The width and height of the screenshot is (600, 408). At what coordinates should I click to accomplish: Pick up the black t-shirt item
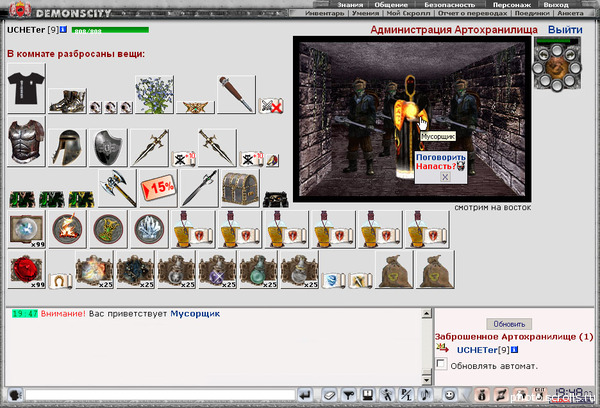coord(26,88)
